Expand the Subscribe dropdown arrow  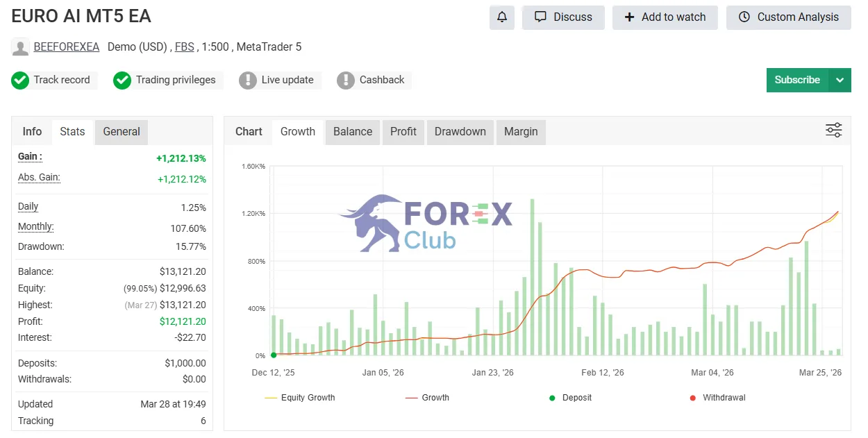pos(840,80)
